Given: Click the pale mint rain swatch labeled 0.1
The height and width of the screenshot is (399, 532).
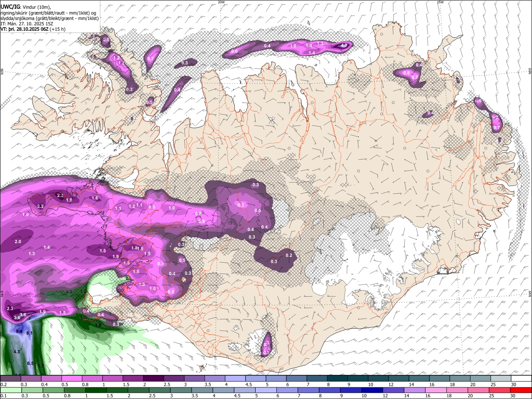Looking at the screenshot, I should pos(10,390).
